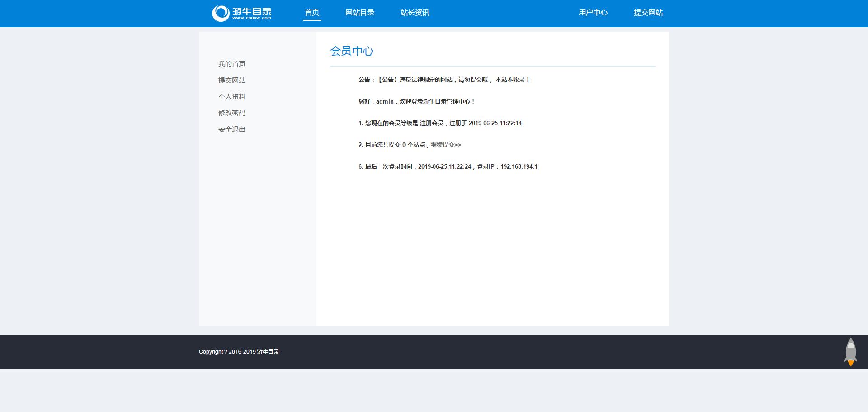Open the 首页 tab in top navigation
This screenshot has width=868, height=412.
coord(311,13)
